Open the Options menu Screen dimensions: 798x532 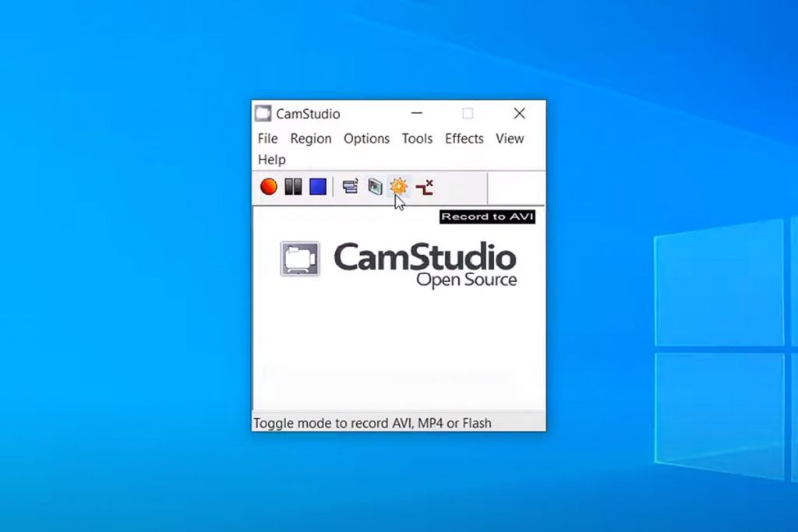click(366, 139)
